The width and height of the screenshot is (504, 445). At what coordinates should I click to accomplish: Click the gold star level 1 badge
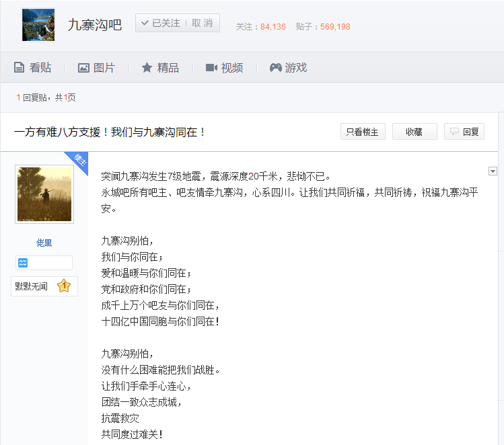(x=64, y=286)
